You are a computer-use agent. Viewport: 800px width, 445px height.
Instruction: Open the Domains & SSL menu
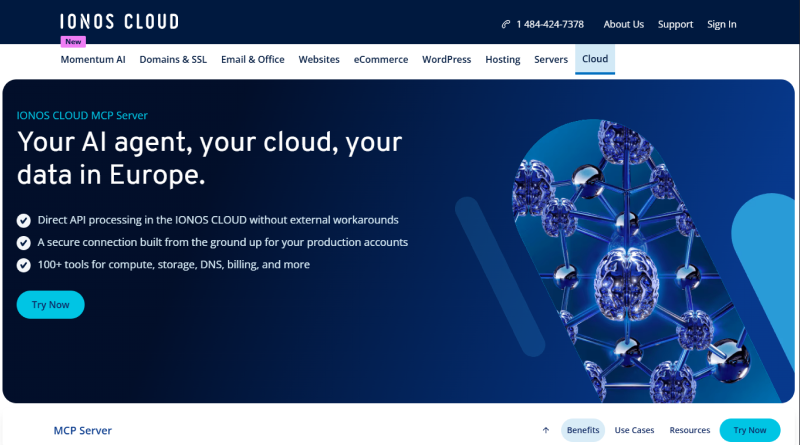pos(173,59)
